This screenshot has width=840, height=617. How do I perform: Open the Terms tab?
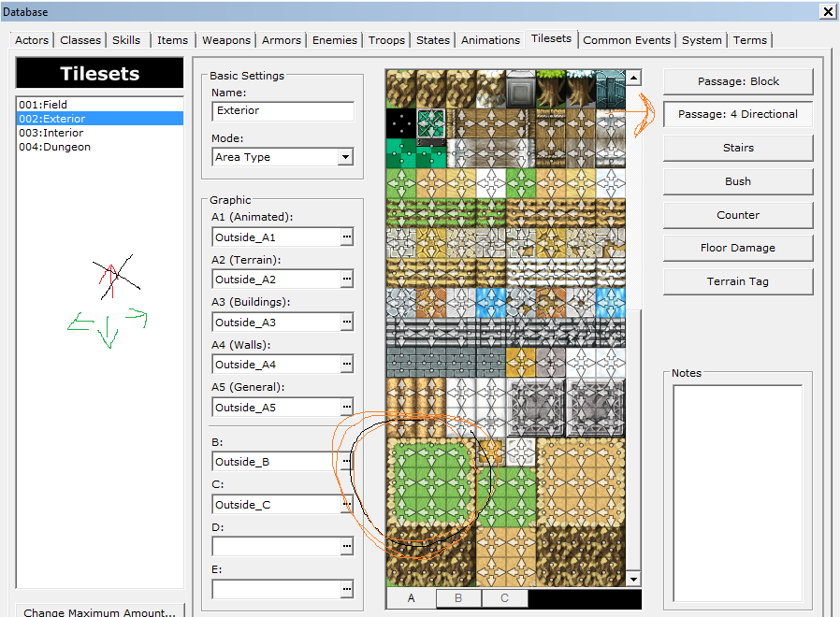pos(750,40)
